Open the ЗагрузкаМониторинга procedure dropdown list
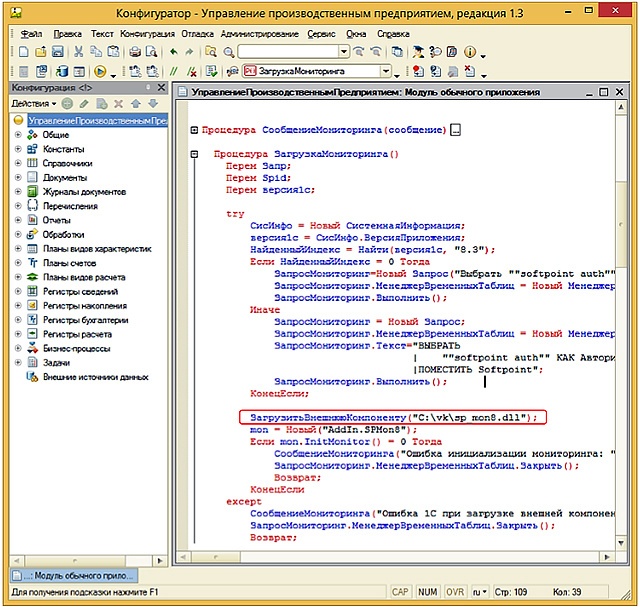The width and height of the screenshot is (640, 607). coord(385,72)
